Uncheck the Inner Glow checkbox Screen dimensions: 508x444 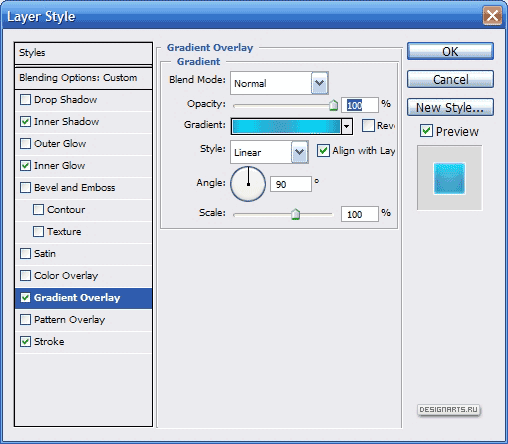click(x=25, y=166)
